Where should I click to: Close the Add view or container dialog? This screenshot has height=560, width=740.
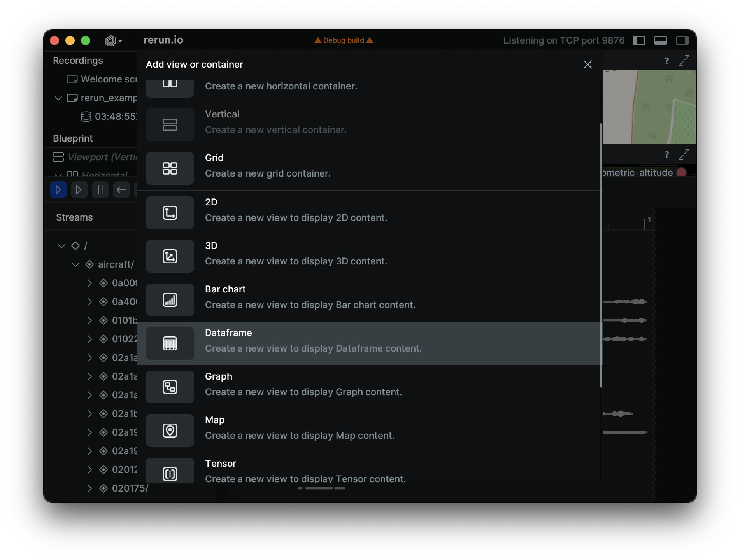tap(588, 65)
